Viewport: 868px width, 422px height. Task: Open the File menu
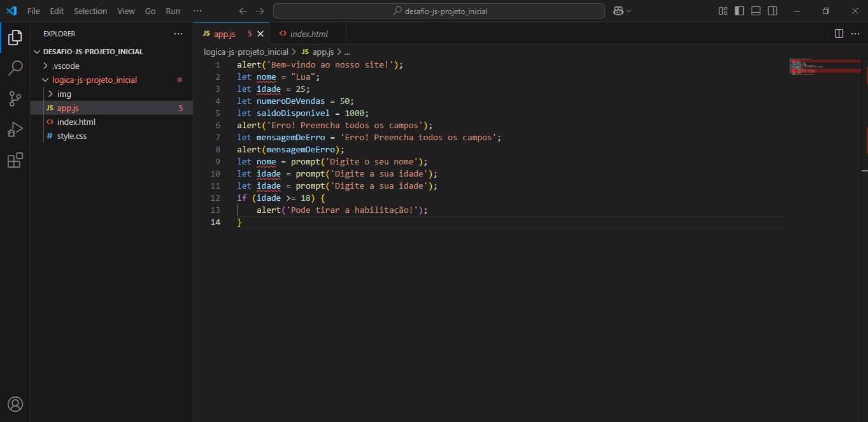pyautogui.click(x=34, y=11)
